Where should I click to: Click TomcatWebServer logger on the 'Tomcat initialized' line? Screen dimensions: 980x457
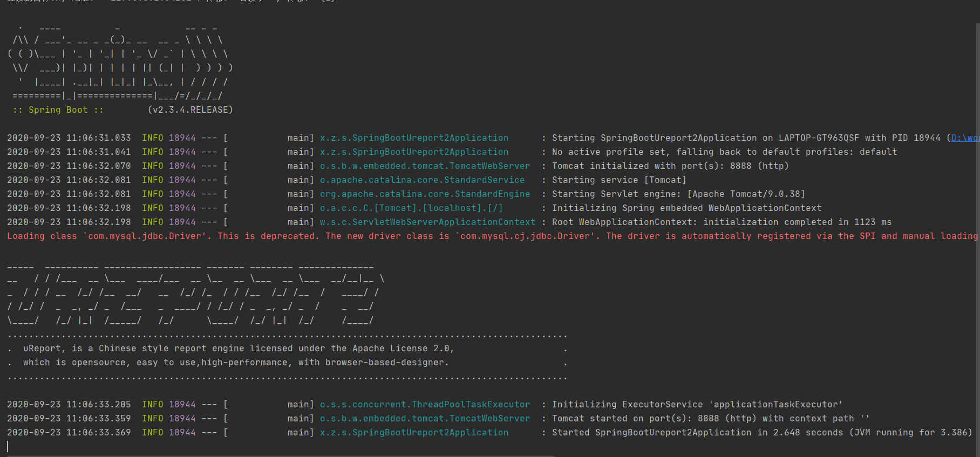425,166
